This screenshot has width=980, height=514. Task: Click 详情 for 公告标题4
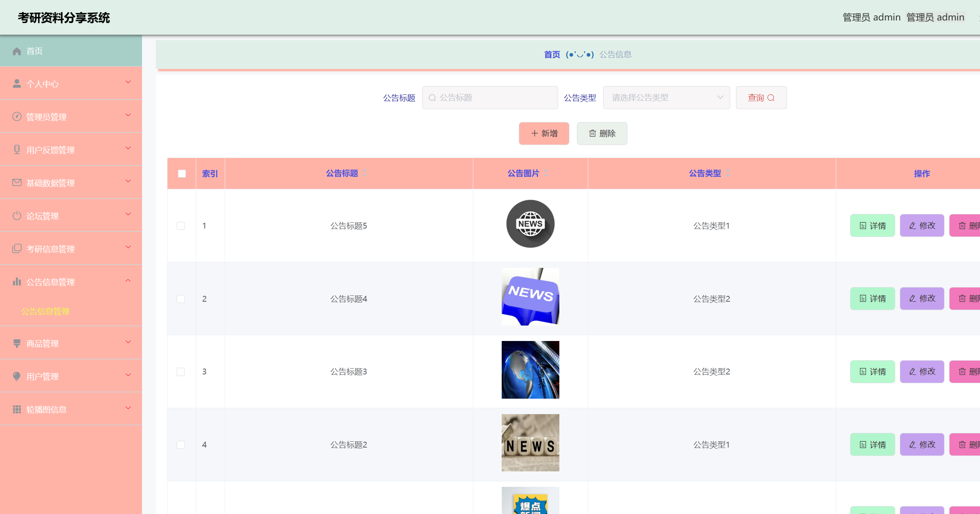point(872,298)
